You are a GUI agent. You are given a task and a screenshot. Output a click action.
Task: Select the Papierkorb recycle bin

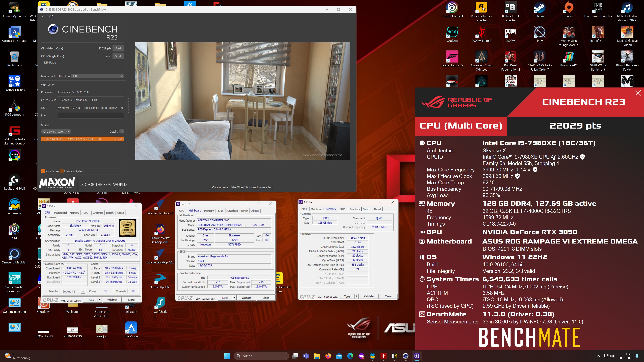14,59
